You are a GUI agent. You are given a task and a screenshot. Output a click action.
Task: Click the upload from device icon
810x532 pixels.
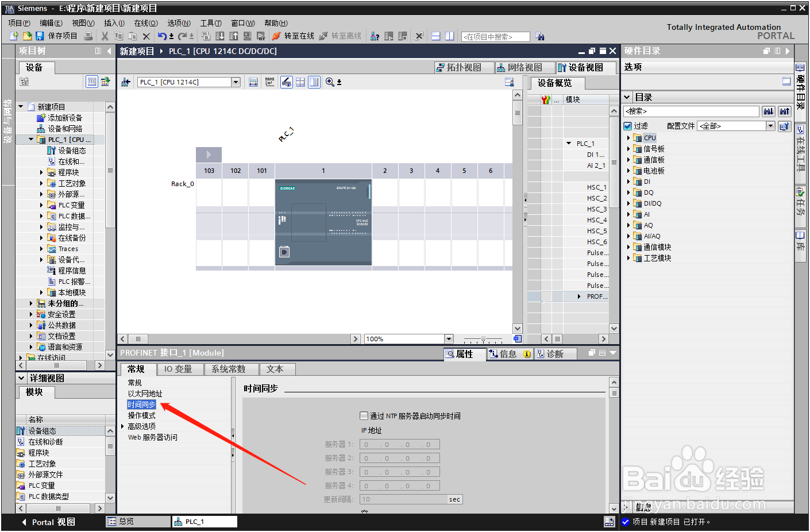click(234, 36)
